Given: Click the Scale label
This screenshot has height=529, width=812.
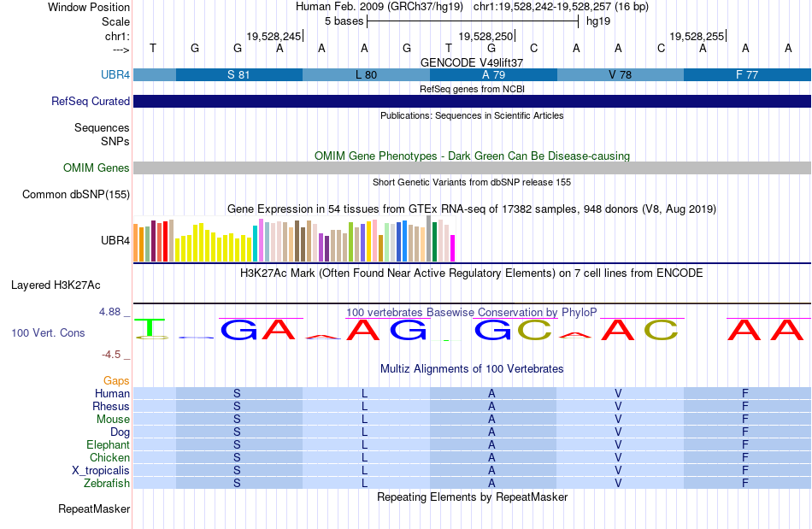Looking at the screenshot, I should click(115, 21).
